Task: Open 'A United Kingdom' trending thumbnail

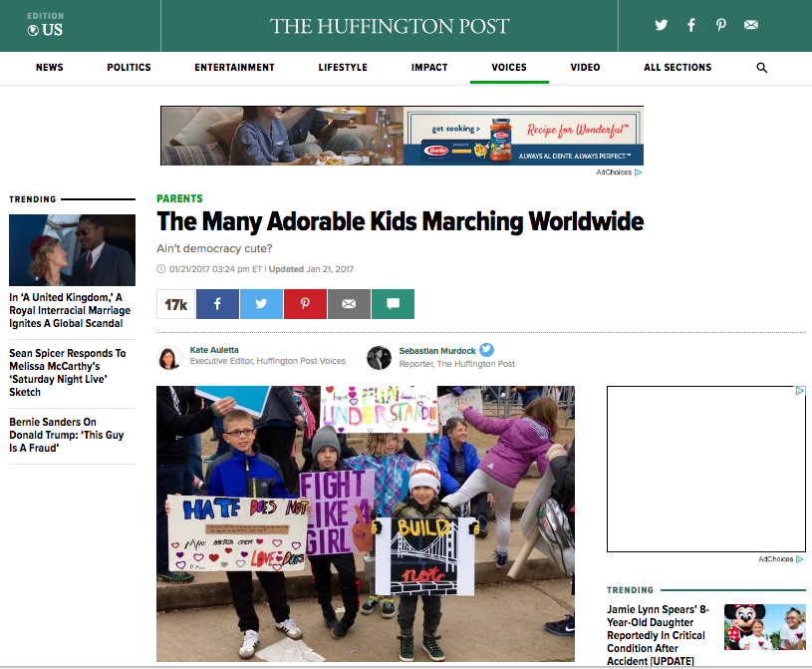Action: pyautogui.click(x=72, y=250)
